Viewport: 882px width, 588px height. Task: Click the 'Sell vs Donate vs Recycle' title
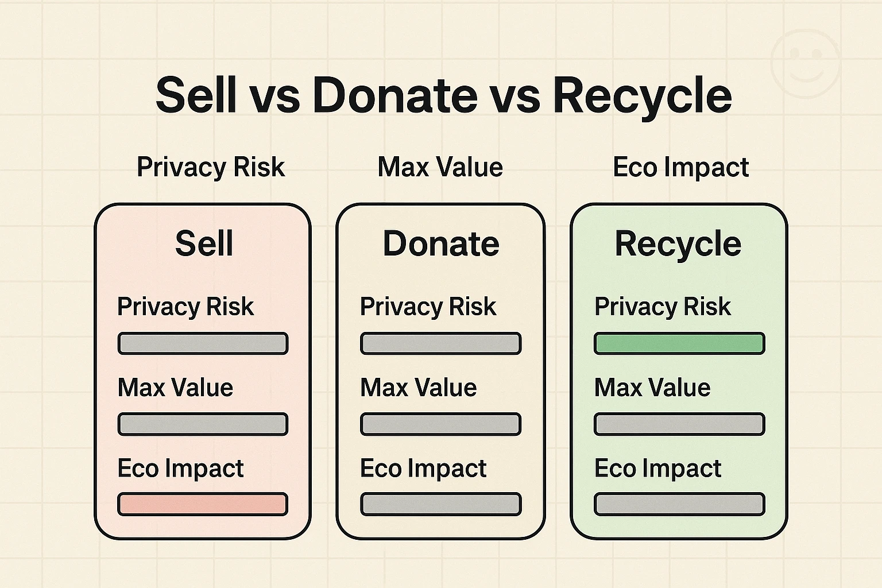443,95
